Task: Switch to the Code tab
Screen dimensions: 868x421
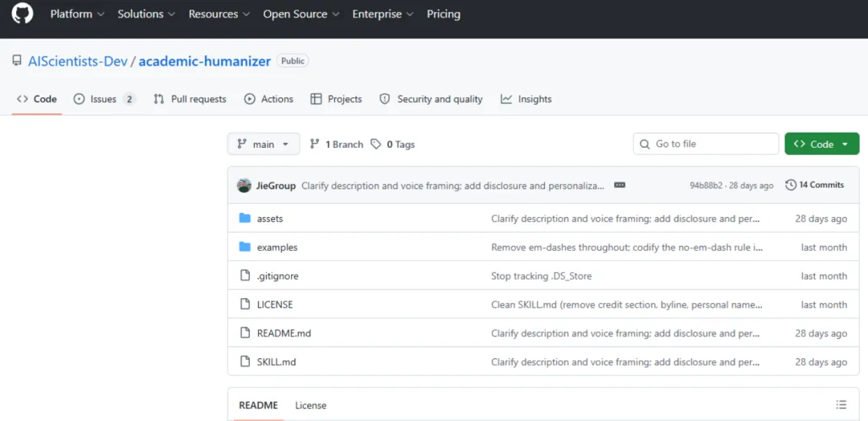Action: coord(36,99)
